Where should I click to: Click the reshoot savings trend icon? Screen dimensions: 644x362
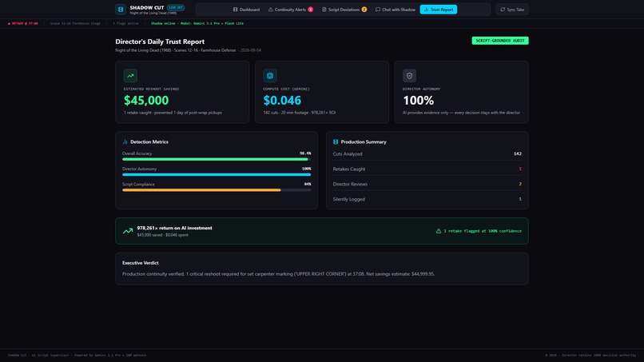130,76
